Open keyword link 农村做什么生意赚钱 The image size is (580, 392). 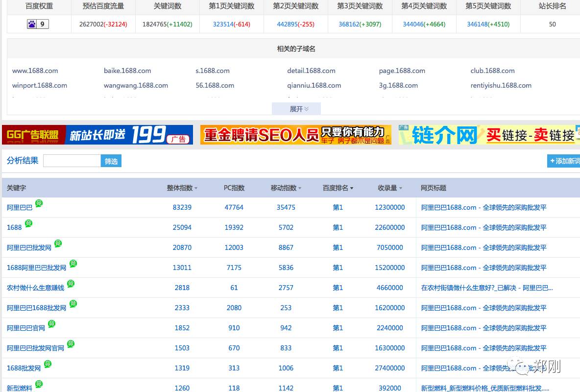click(35, 288)
